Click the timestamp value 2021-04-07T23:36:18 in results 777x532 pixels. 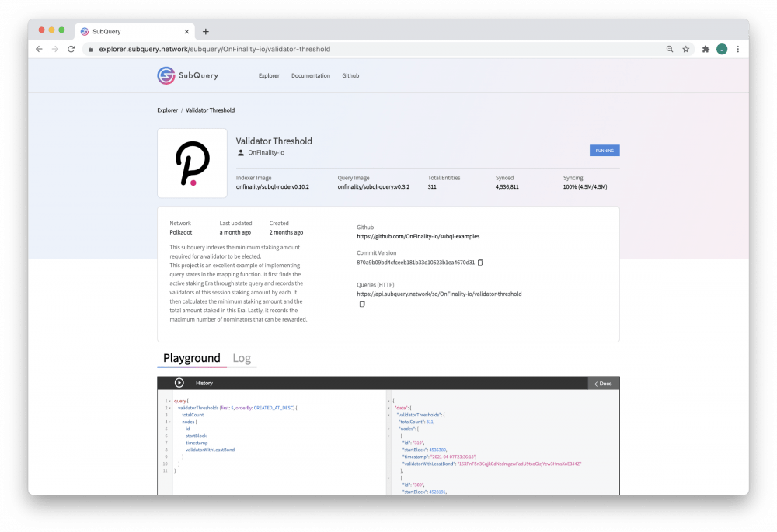point(454,457)
